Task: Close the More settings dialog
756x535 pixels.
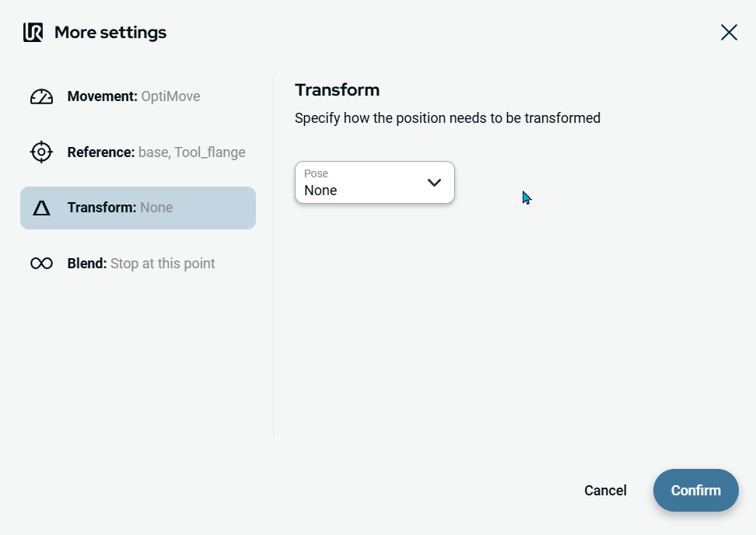Action: pos(729,32)
